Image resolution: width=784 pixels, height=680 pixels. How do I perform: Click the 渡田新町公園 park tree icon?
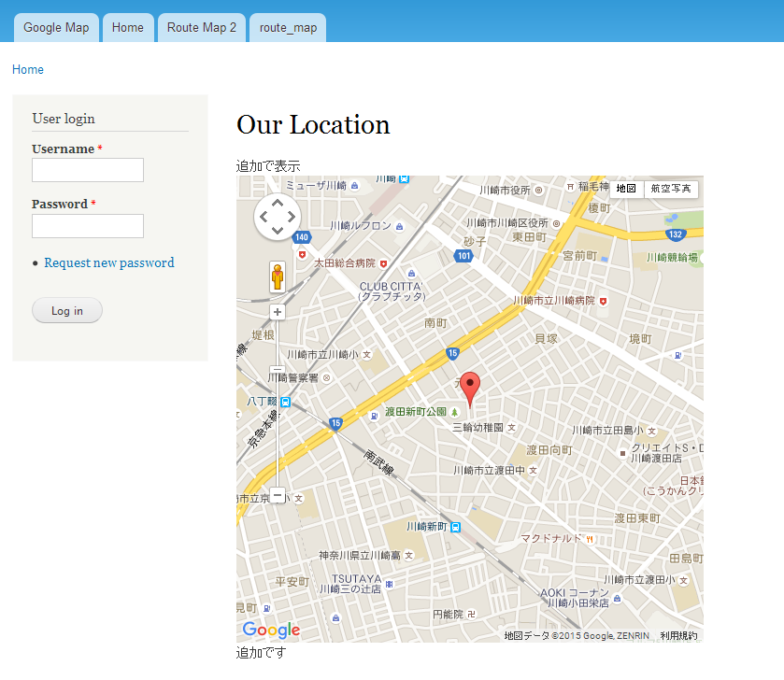pyautogui.click(x=454, y=412)
